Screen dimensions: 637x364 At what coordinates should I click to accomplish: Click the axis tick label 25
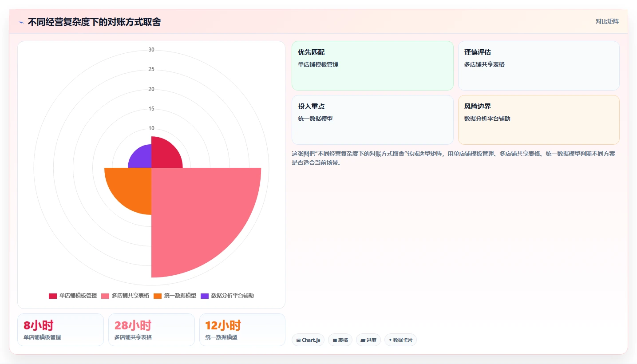[x=151, y=69]
